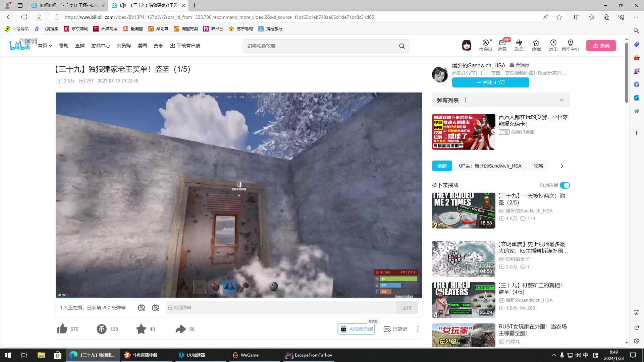644x362 pixels.
Task: Click the search magnifier icon
Action: tap(402, 46)
